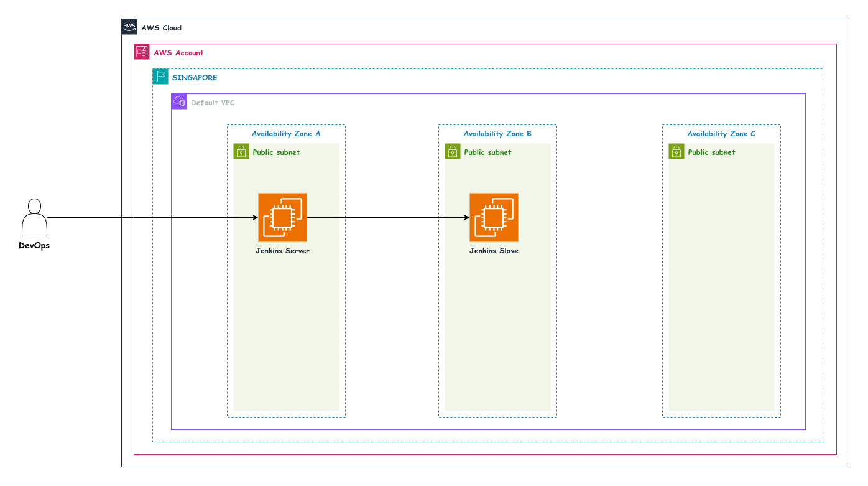Click the AWS Cloud logo icon
Image resolution: width=868 pixels, height=486 pixels.
pyautogui.click(x=129, y=27)
